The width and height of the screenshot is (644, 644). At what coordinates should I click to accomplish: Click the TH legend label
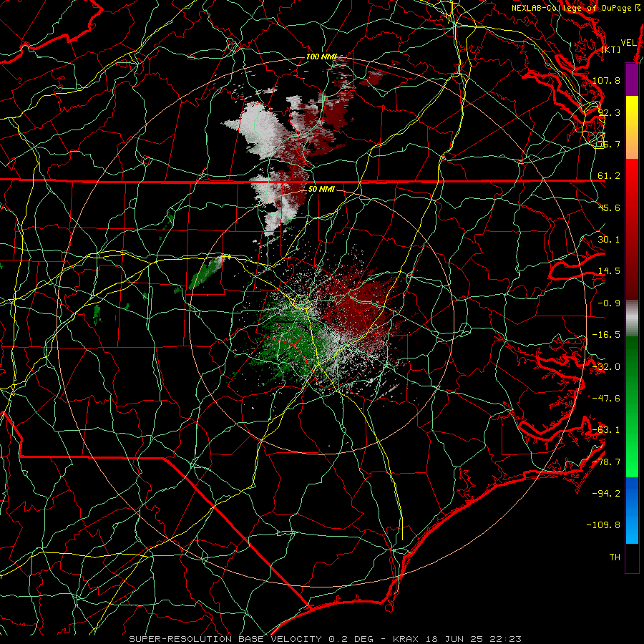point(615,557)
